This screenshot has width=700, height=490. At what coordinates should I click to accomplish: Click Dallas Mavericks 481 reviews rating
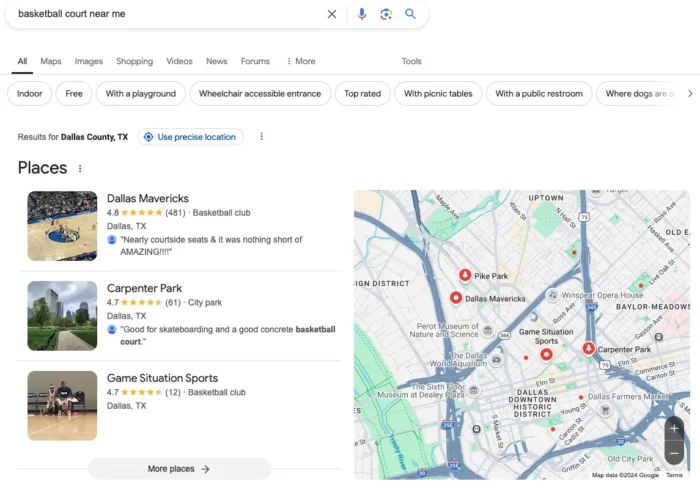click(x=146, y=213)
